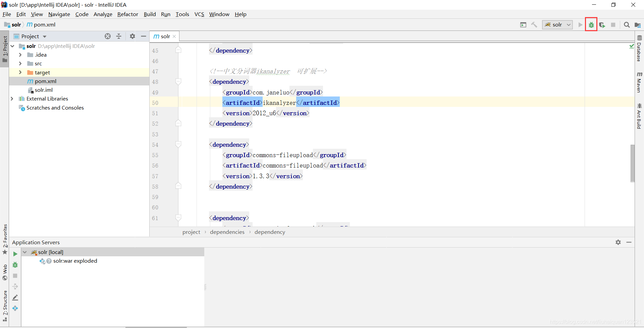Image resolution: width=644 pixels, height=328 pixels.
Task: Click the terminal-window icon left of hammer
Action: click(x=523, y=25)
